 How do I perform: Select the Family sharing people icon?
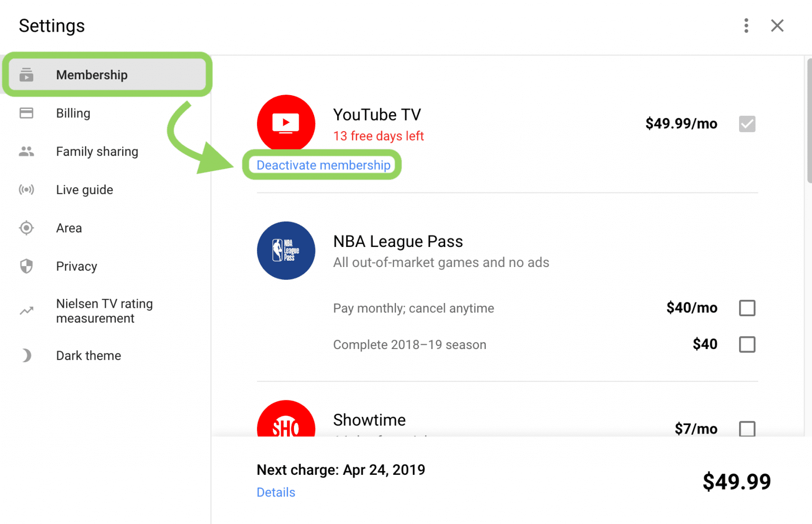coord(26,151)
